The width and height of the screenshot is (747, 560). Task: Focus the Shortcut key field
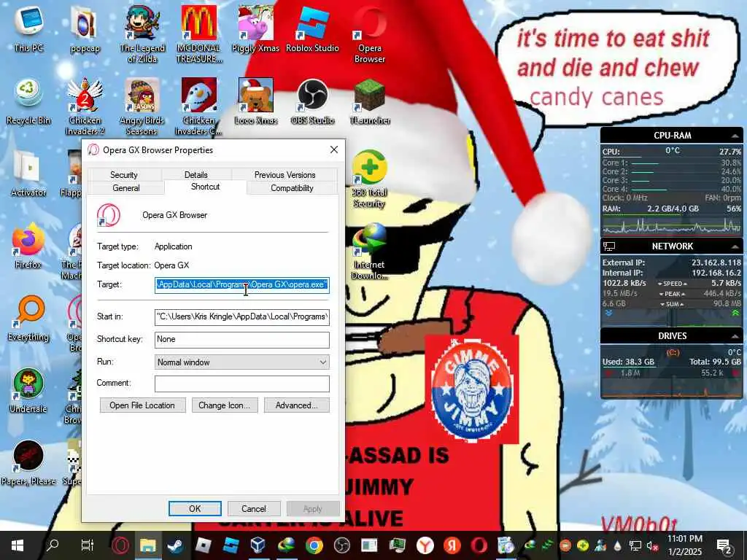coord(242,339)
